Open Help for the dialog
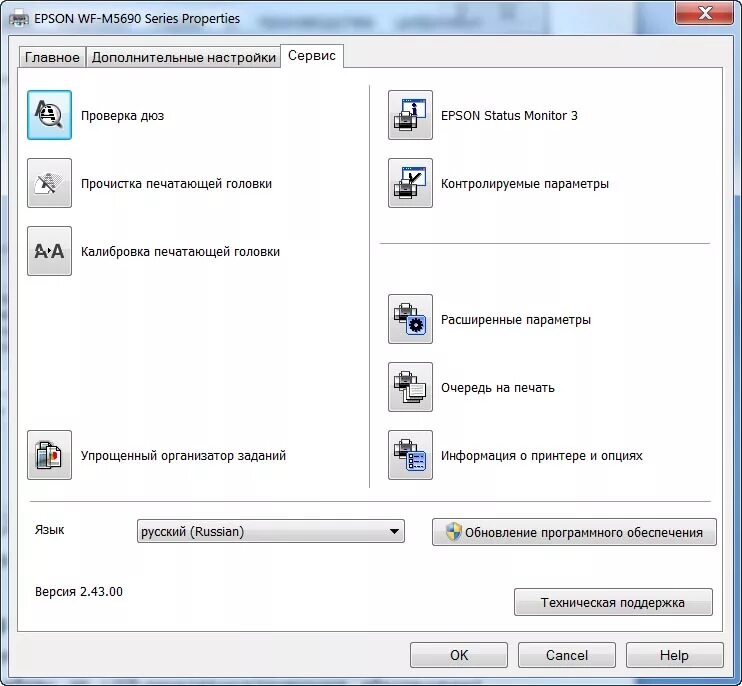Viewport: 742px width, 686px height. coord(675,655)
